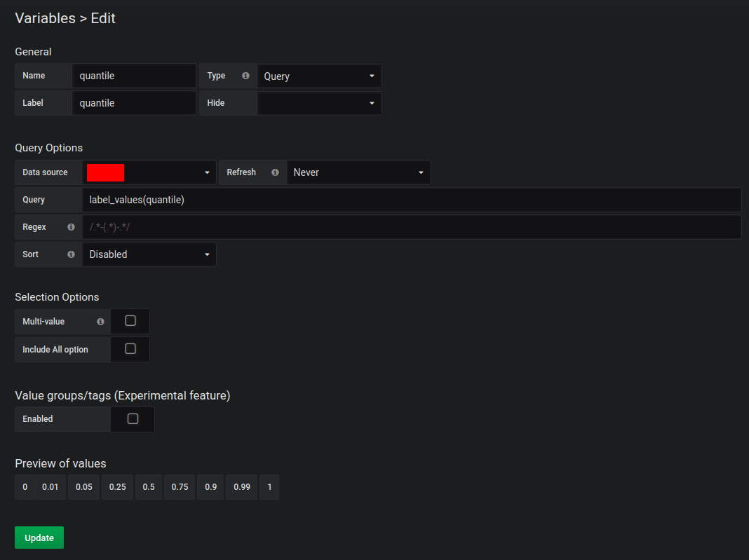Click the Sort info icon
The height and width of the screenshot is (560, 749).
pos(71,254)
